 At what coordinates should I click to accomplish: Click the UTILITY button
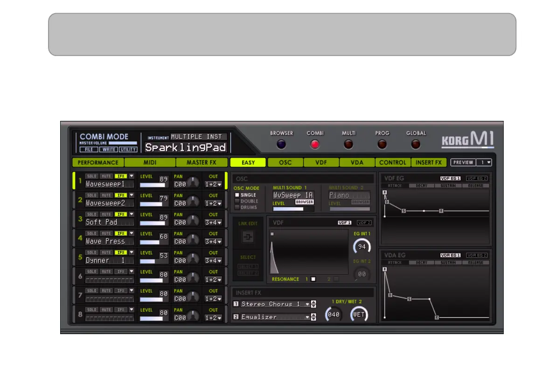click(x=128, y=149)
